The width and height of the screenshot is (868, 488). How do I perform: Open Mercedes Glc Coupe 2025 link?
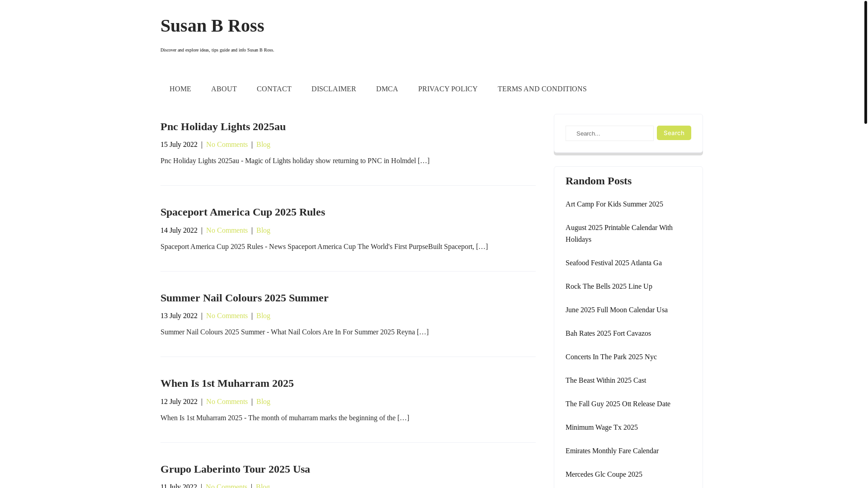[x=604, y=474]
